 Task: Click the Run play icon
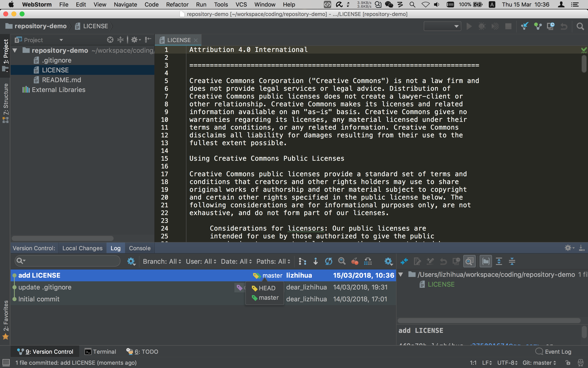point(469,26)
